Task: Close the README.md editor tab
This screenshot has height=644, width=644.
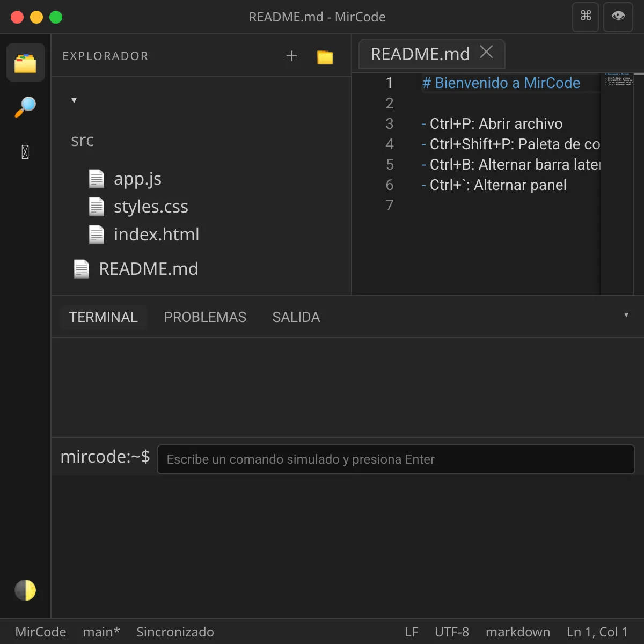Action: click(486, 52)
